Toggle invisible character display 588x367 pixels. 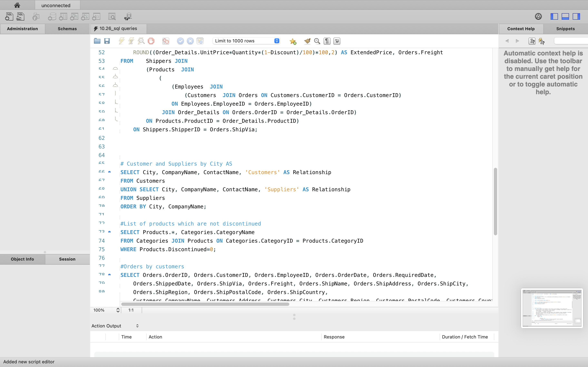[x=327, y=41]
